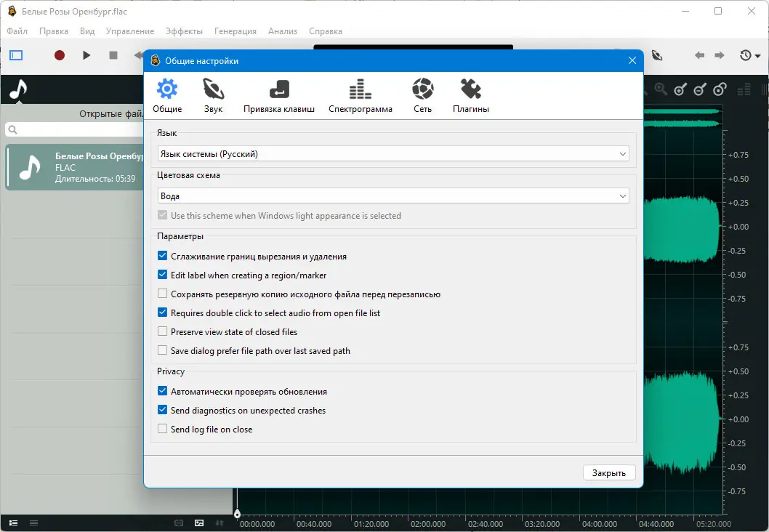Enable Send log file on close
Viewport: 769px width, 532px height.
pyautogui.click(x=162, y=429)
